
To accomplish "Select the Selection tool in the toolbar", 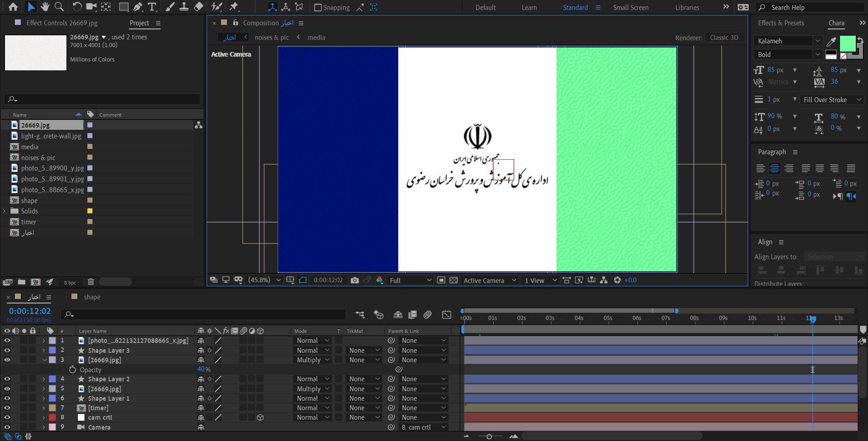I will tap(32, 7).
